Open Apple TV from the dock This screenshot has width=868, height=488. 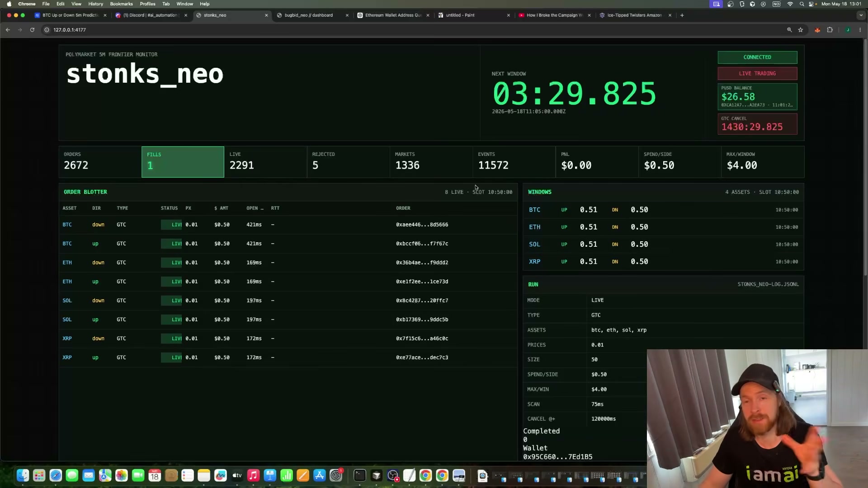[237, 475]
